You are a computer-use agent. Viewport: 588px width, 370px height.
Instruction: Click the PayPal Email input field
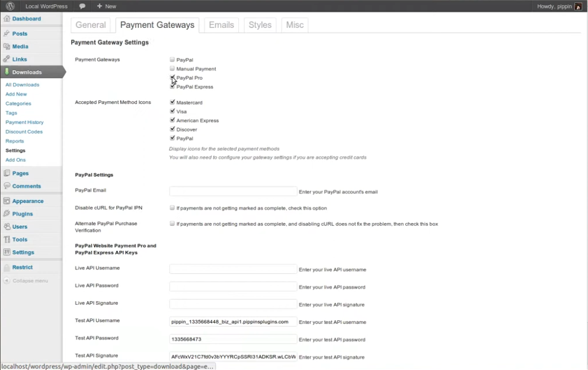pyautogui.click(x=233, y=192)
